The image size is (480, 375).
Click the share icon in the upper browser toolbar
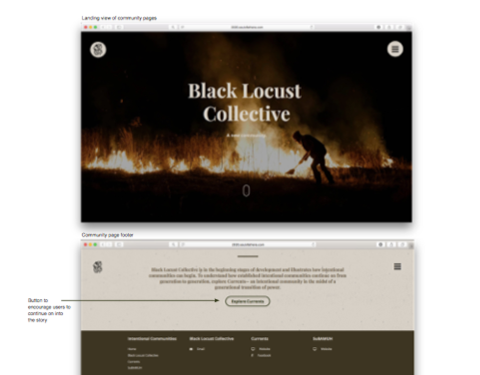tap(389, 27)
